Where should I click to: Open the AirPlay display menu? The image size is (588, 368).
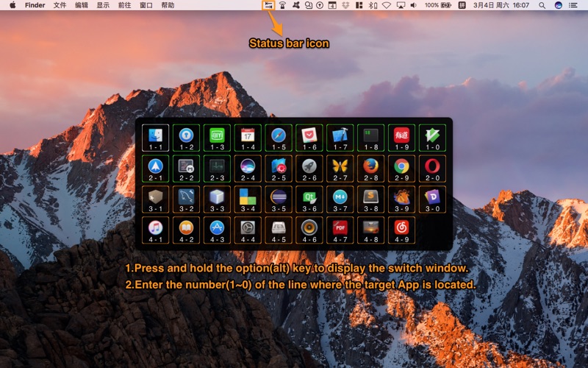point(401,5)
